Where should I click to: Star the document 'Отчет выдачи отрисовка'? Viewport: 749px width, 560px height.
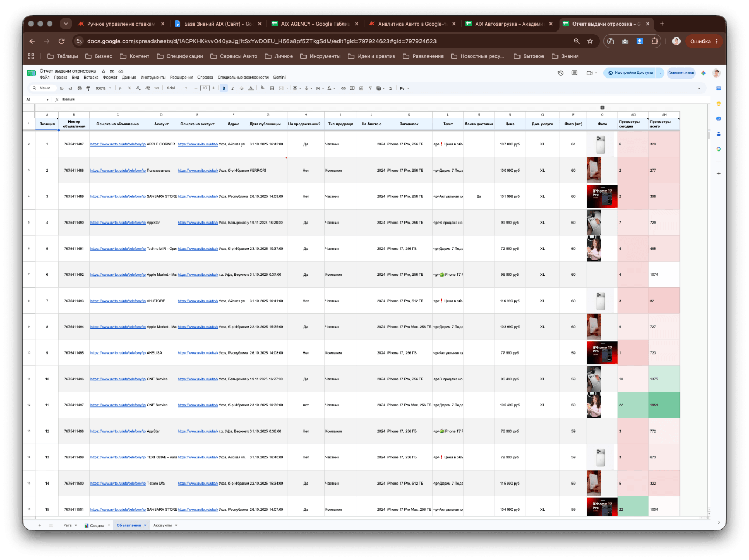[103, 71]
